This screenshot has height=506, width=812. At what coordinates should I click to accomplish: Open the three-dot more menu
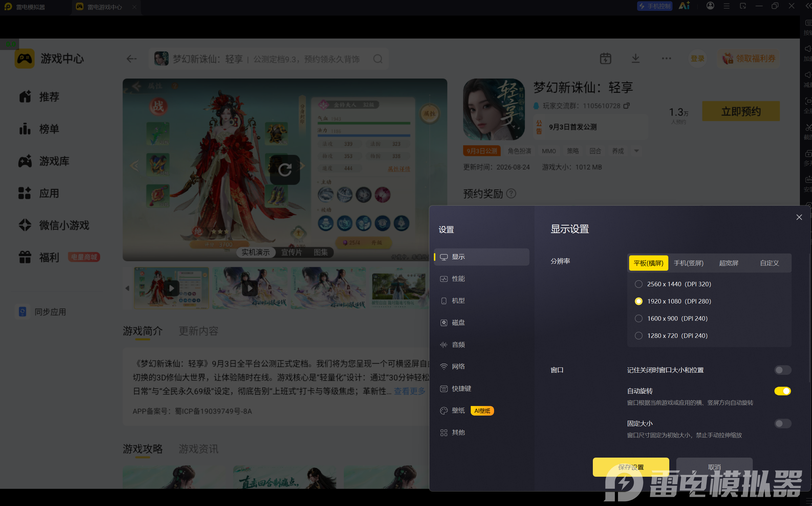666,59
